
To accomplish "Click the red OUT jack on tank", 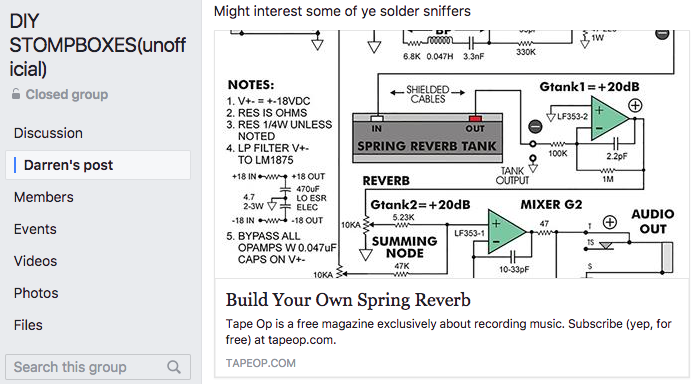I will pos(475,119).
